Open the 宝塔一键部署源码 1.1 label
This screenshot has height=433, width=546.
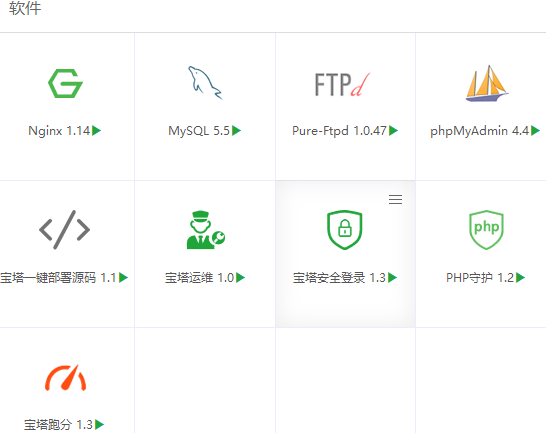pos(58,278)
